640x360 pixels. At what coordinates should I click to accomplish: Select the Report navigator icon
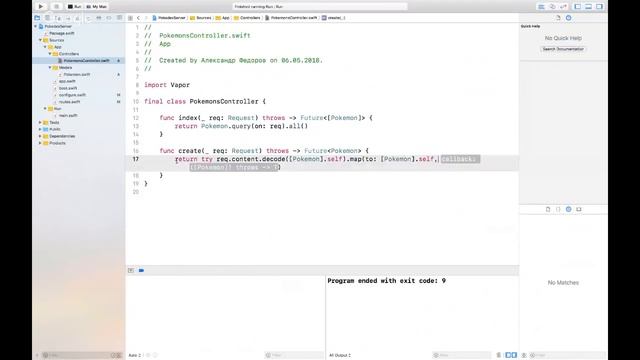(119, 18)
